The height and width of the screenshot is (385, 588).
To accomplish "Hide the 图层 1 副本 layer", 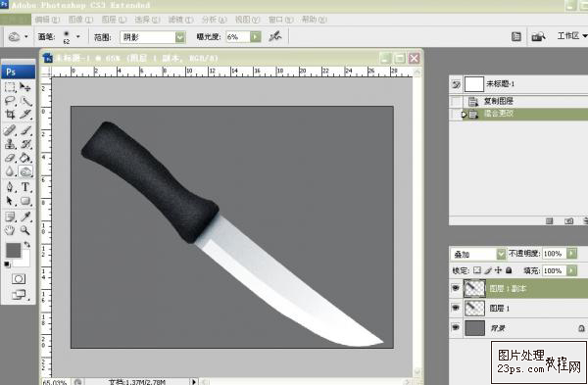I will pos(456,288).
